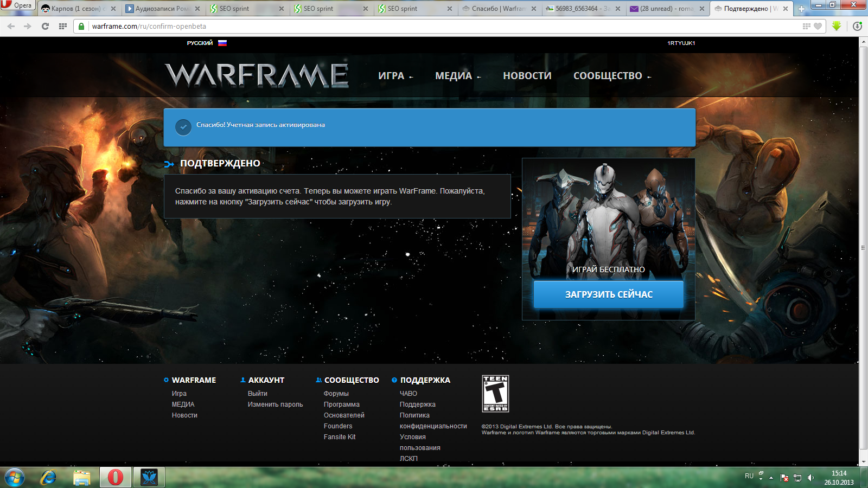Click the green padlock security icon
The height and width of the screenshot is (488, 868).
(x=81, y=26)
